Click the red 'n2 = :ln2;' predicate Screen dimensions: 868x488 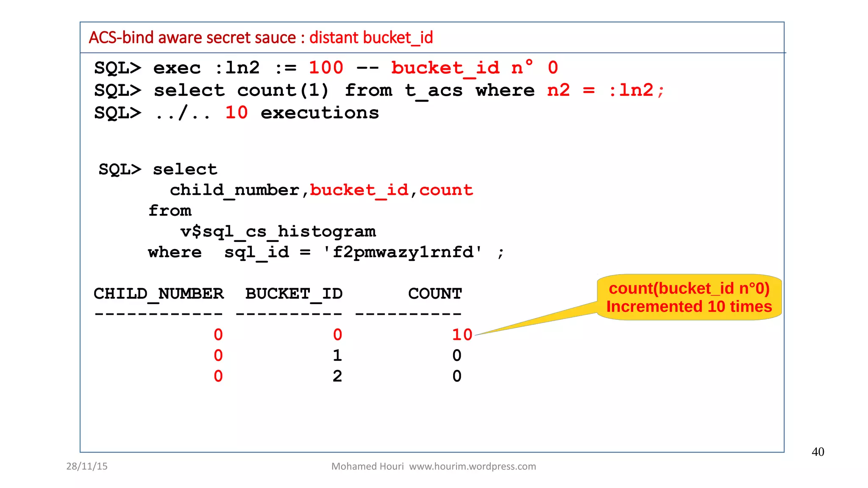point(606,91)
